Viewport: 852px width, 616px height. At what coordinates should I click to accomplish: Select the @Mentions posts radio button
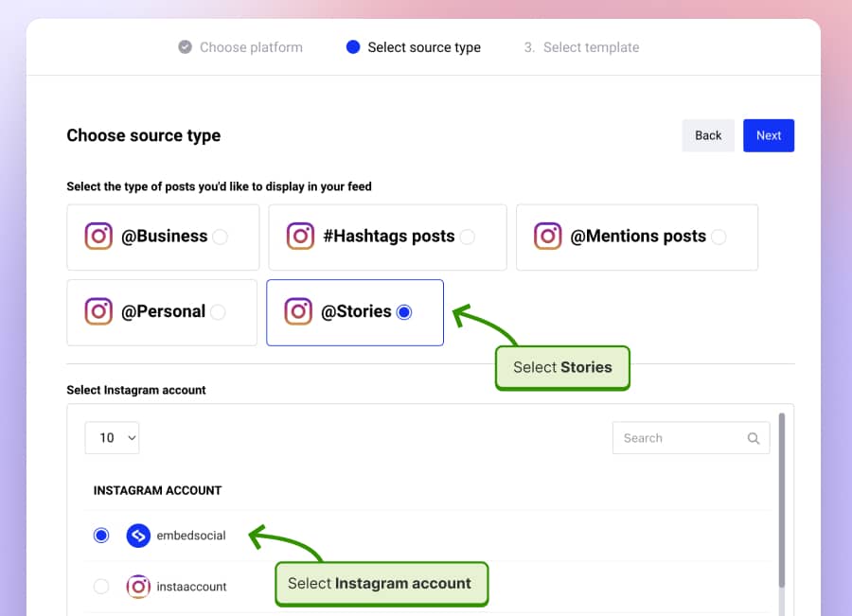click(719, 237)
